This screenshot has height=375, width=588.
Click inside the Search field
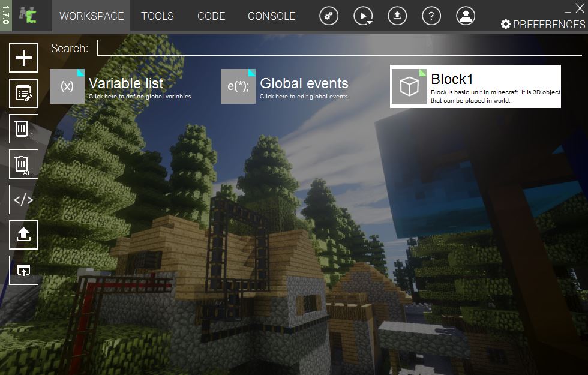coord(340,48)
